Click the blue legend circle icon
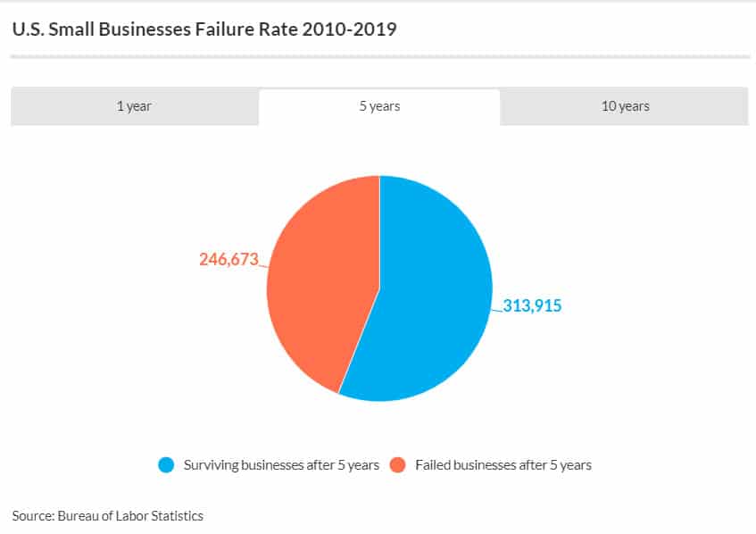756x534 pixels. click(166, 465)
